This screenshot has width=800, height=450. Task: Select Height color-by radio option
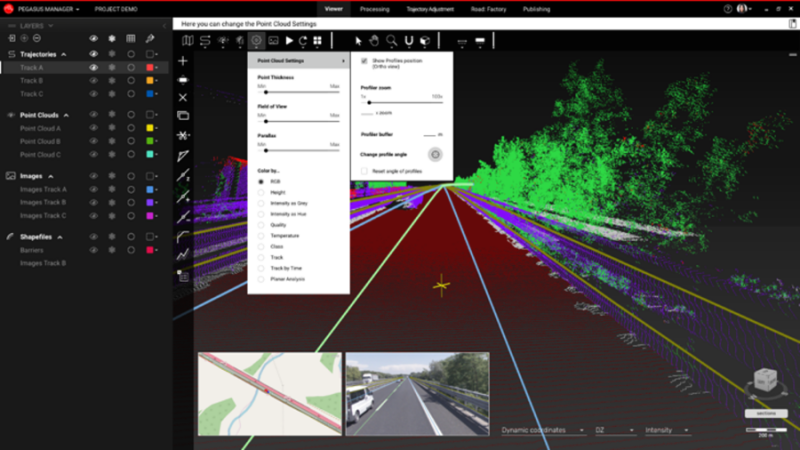262,192
